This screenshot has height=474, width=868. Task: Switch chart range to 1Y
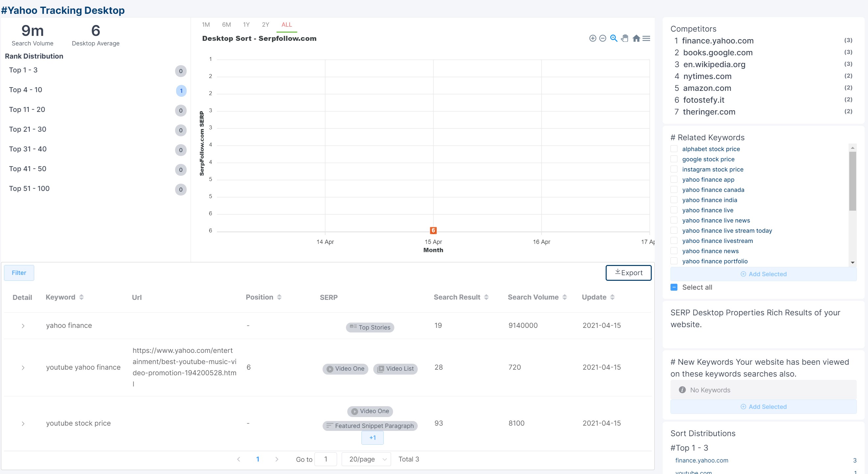pos(246,25)
